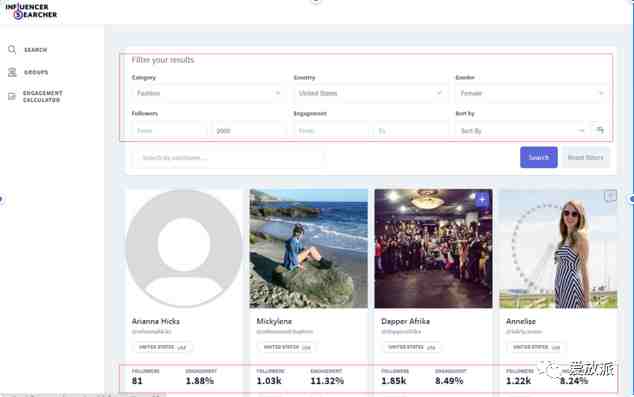Image resolution: width=634 pixels, height=397 pixels.
Task: Toggle the sort direction icon beside Sort By
Action: tap(600, 130)
